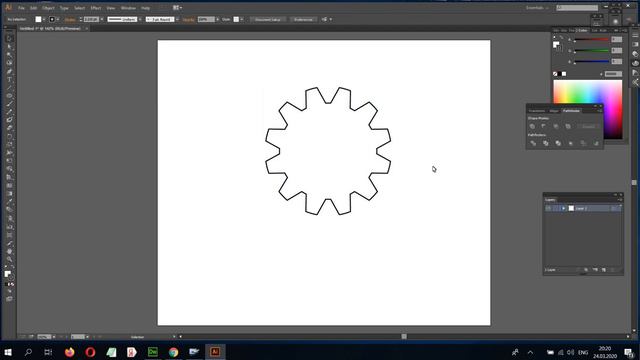The width and height of the screenshot is (640, 360).
Task: Expand the Layer 1 disclosure triangle
Action: click(564, 209)
